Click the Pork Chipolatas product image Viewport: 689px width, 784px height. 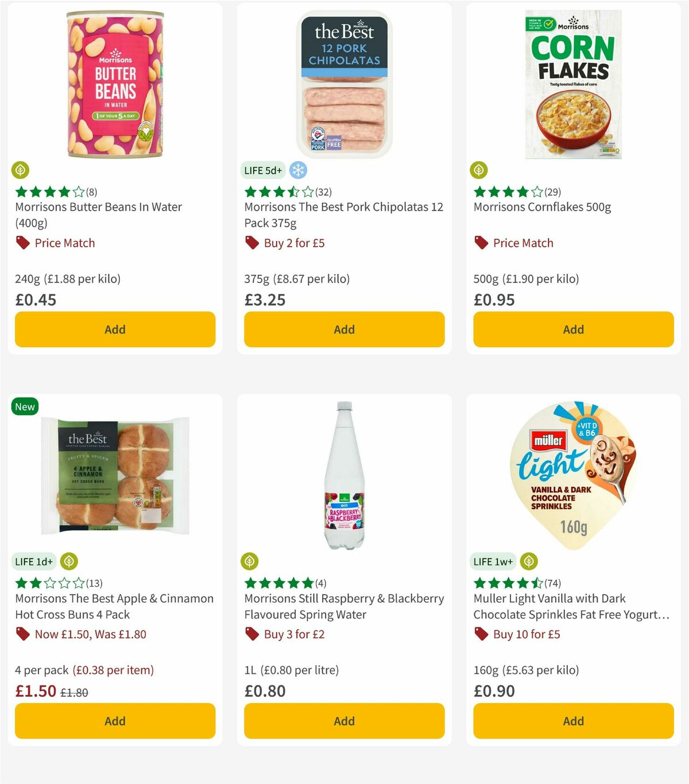coord(344,80)
